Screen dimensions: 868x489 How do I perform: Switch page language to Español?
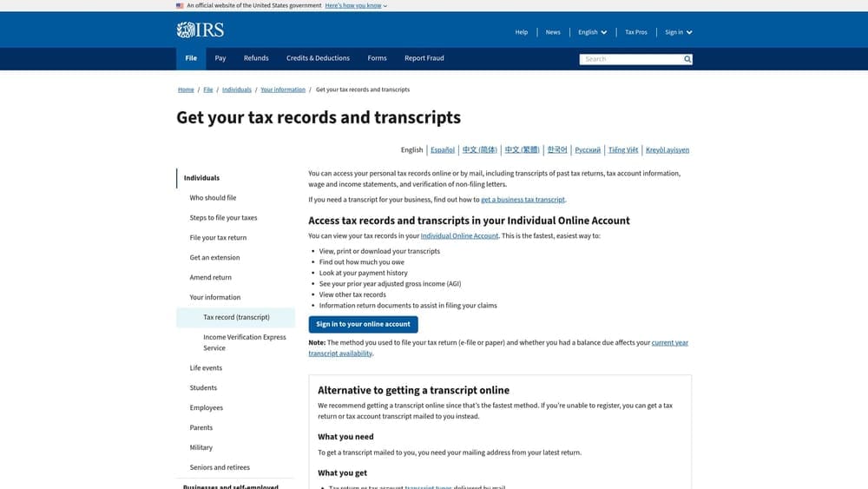coord(443,150)
